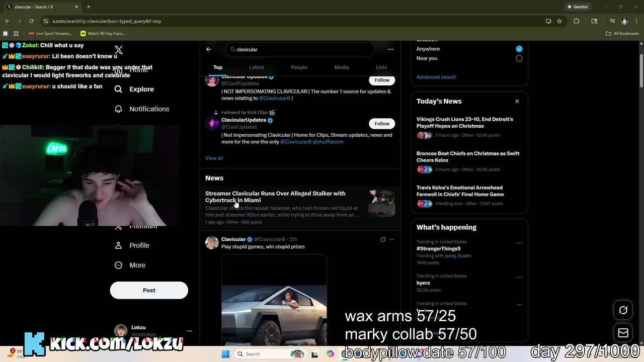644x362 pixels.
Task: Open the Cybertruck news story headline
Action: point(275,197)
